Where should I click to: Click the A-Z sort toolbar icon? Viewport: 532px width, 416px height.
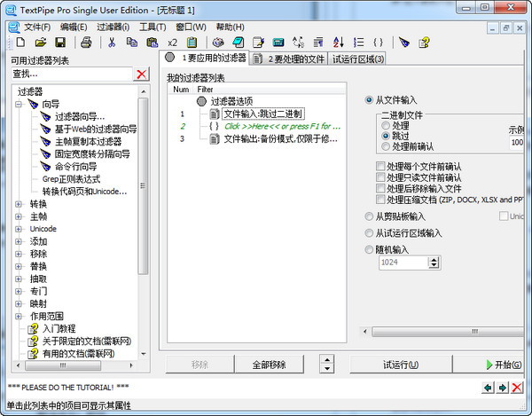[x=339, y=43]
